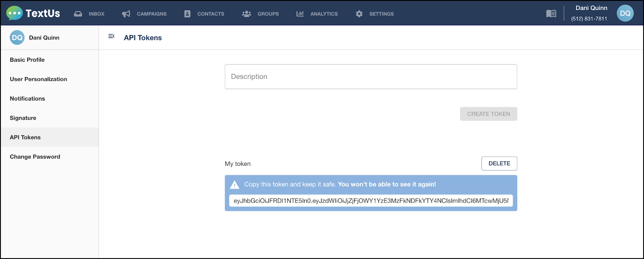
Task: Open the Campaigns megaphone icon
Action: tap(126, 14)
